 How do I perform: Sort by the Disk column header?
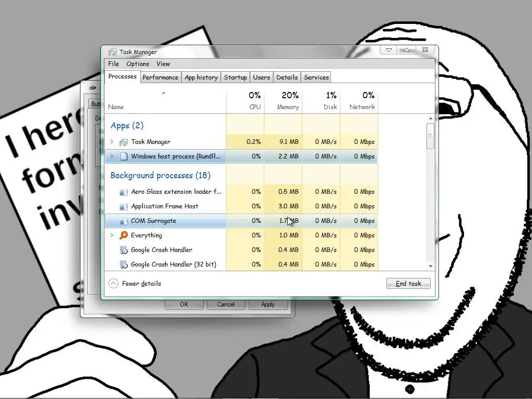click(321, 101)
